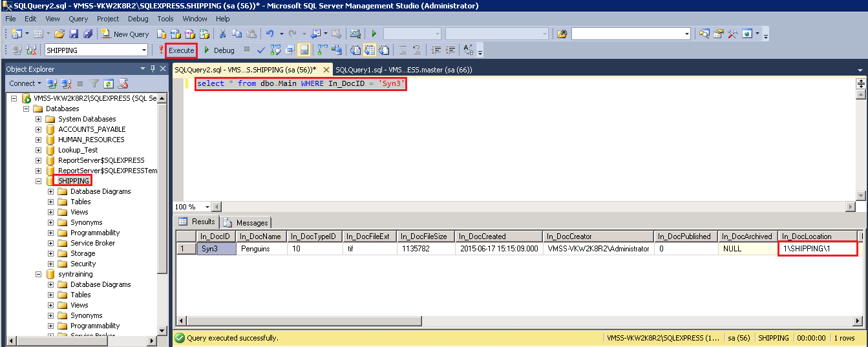Screen dimensions: 868x347
Task: Click the Toolbox wrench-and-hammer icon
Action: pos(732,34)
